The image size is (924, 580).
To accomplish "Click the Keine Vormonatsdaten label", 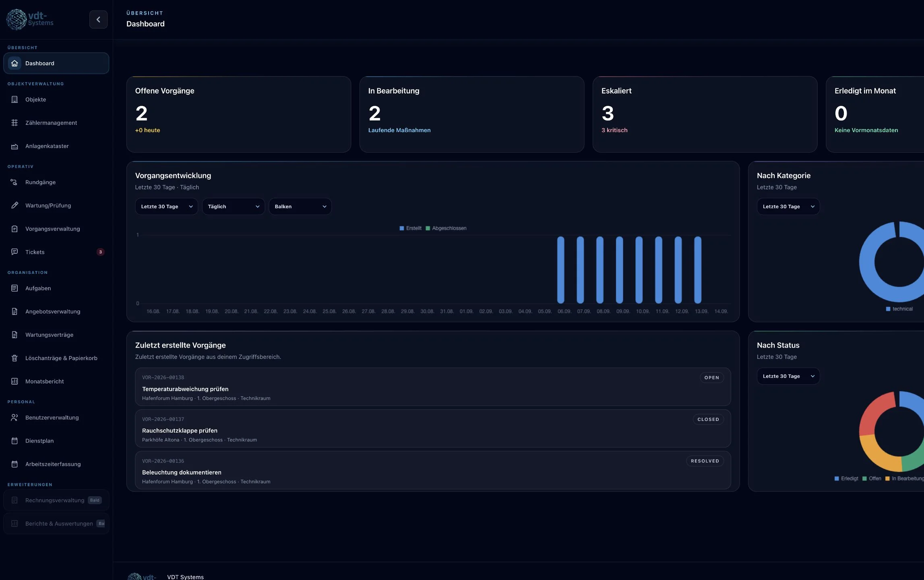I will pyautogui.click(x=866, y=130).
